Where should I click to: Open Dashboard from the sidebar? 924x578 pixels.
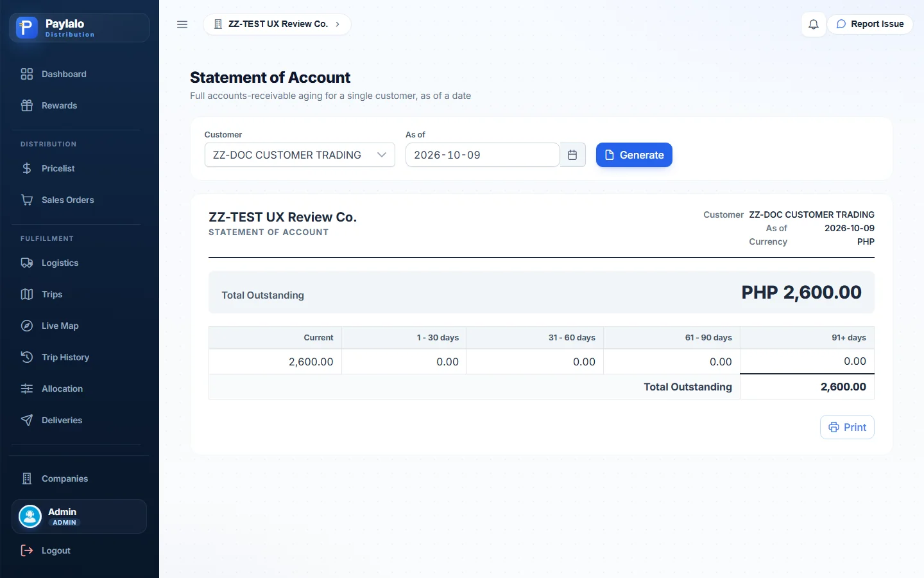[x=79, y=74]
